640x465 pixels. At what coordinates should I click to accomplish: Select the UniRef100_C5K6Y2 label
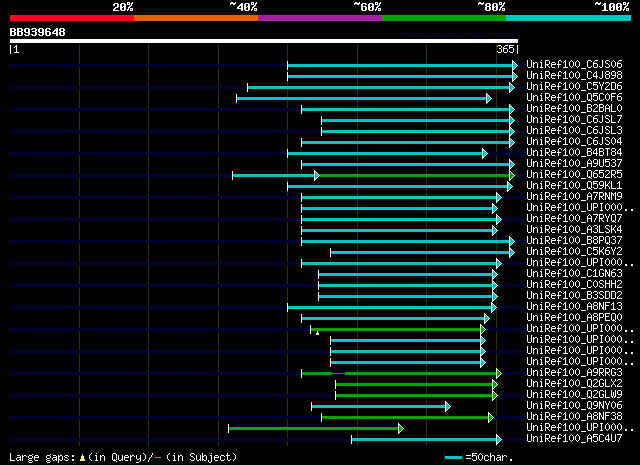[574, 252]
